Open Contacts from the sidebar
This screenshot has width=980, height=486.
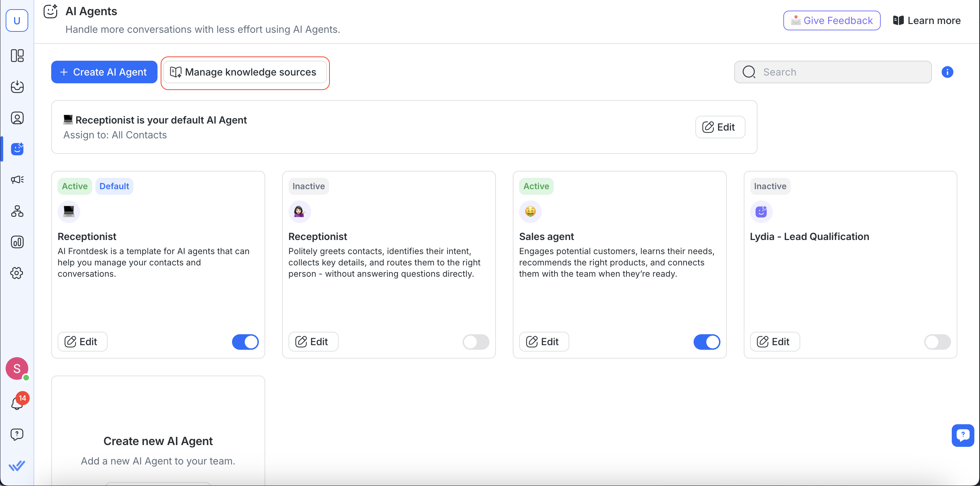tap(17, 118)
